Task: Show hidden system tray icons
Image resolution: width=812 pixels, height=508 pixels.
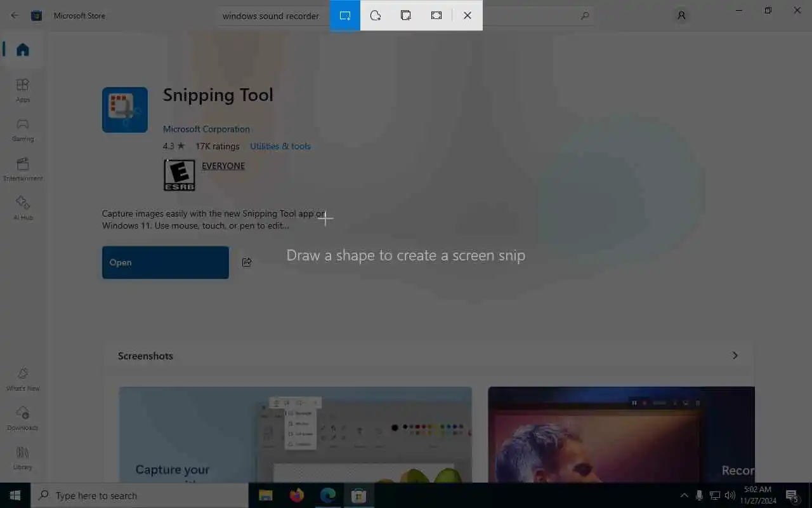Action: pyautogui.click(x=684, y=495)
